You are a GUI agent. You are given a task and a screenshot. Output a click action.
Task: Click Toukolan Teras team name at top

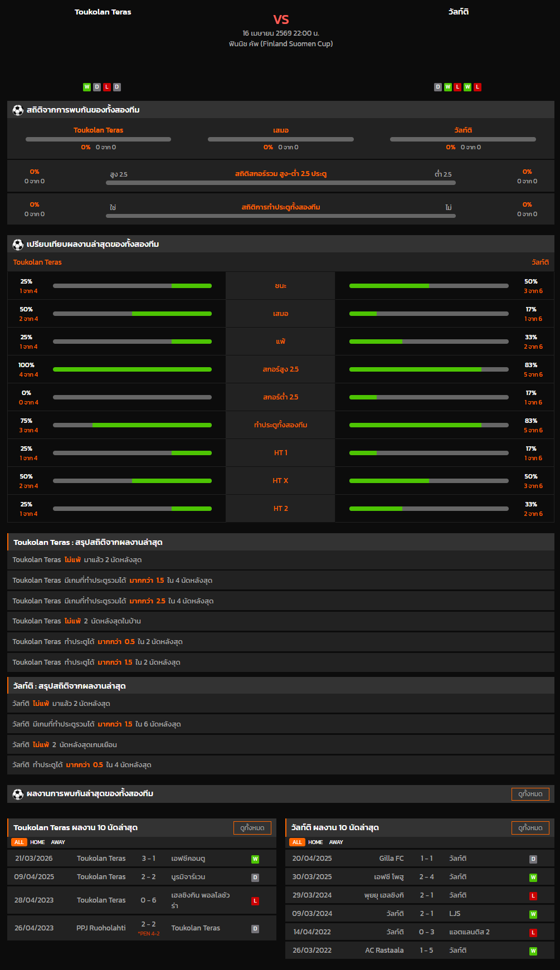click(x=103, y=12)
